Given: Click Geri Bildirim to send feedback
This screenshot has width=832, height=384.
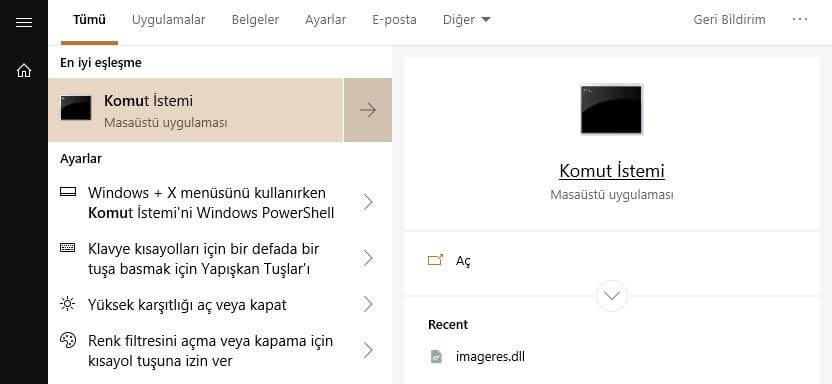Looking at the screenshot, I should click(730, 20).
